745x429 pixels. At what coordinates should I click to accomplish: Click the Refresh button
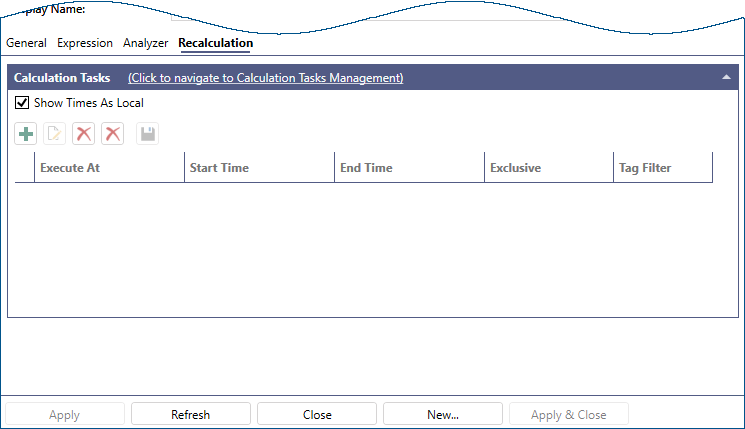190,414
